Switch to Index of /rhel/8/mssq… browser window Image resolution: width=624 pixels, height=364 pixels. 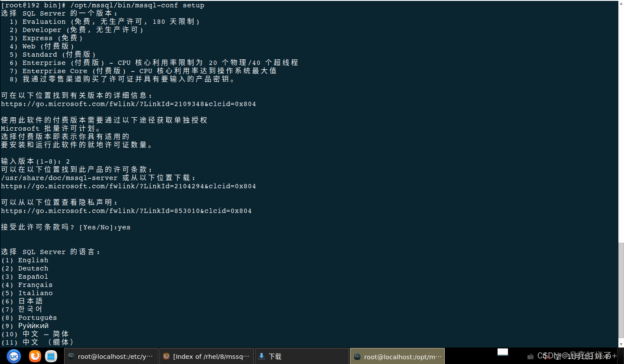pyautogui.click(x=207, y=356)
